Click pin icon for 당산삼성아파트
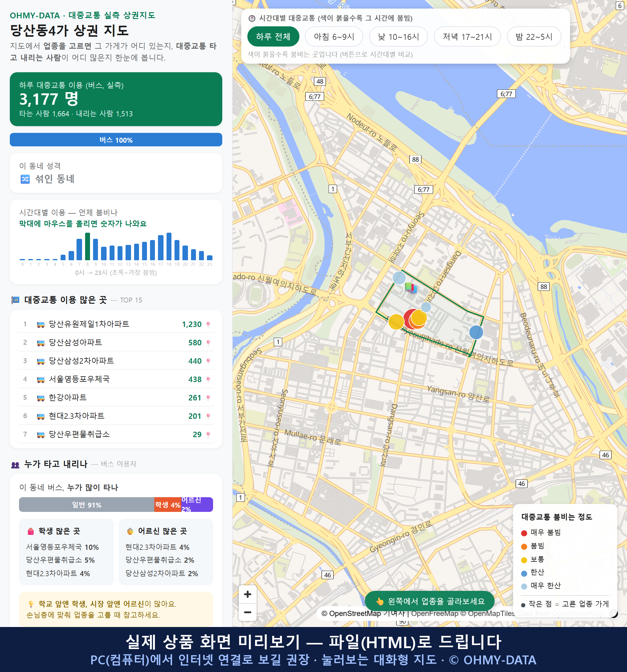627x672 pixels. 208,343
